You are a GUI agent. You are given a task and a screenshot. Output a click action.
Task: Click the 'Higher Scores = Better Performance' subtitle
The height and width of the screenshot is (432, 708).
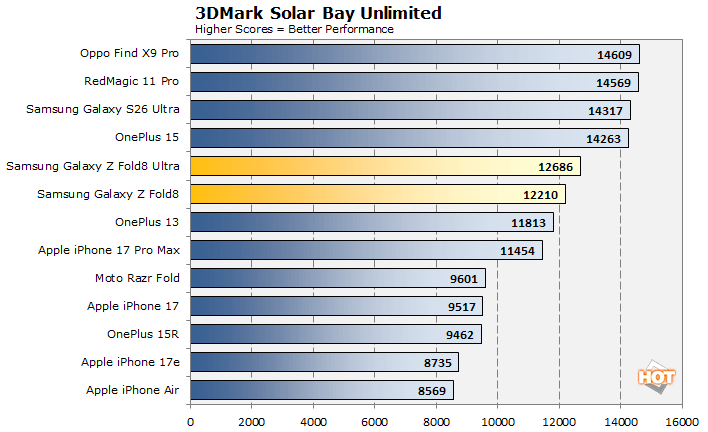(x=294, y=29)
